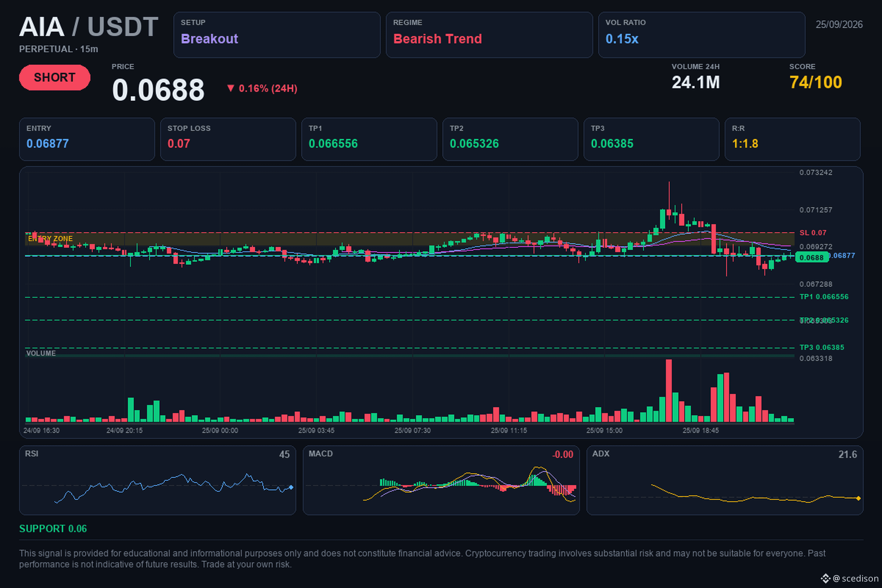This screenshot has width=882, height=588.
Task: Click the tallest red volume bar
Action: click(x=668, y=390)
